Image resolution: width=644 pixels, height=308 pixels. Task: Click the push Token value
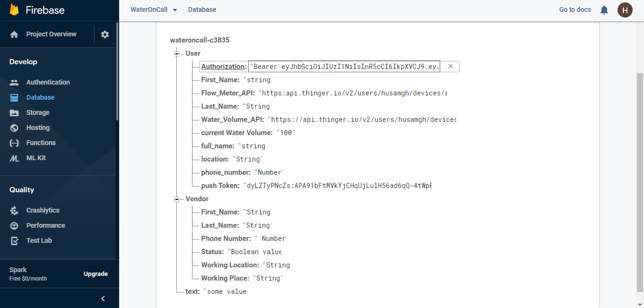338,186
